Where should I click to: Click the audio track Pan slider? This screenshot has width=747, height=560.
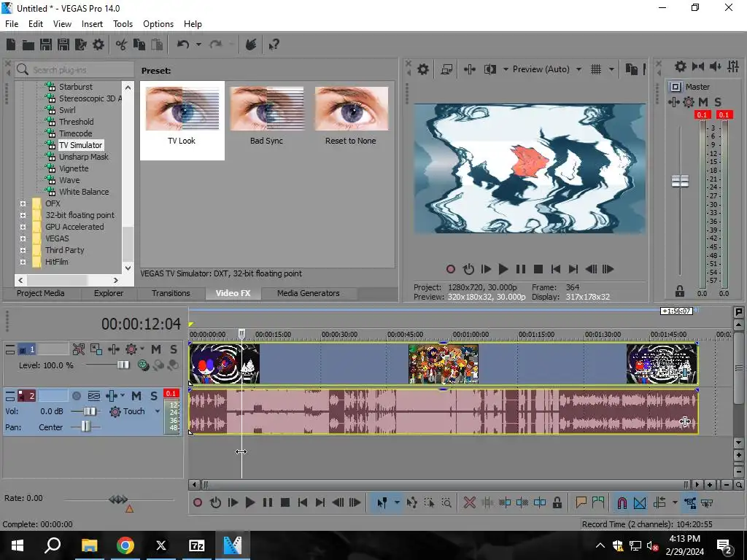[x=85, y=427]
